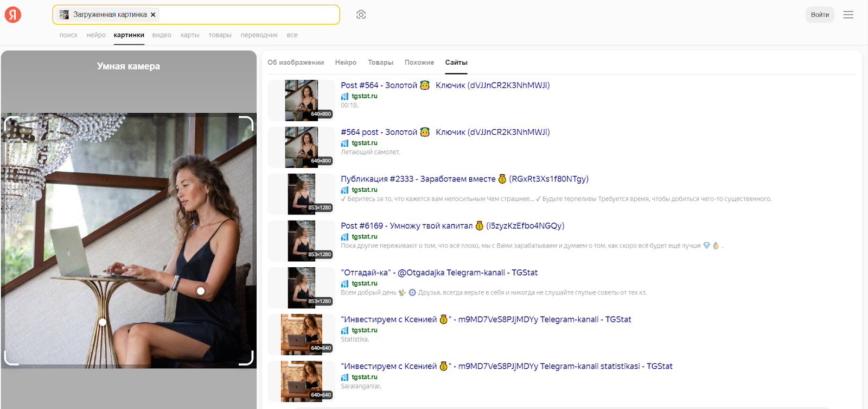Open Публикация #2333 Заработаем вместе link
The height and width of the screenshot is (409, 868).
[x=464, y=179]
